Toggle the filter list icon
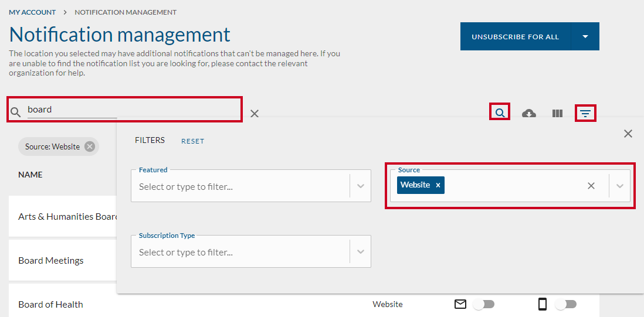 pyautogui.click(x=585, y=113)
